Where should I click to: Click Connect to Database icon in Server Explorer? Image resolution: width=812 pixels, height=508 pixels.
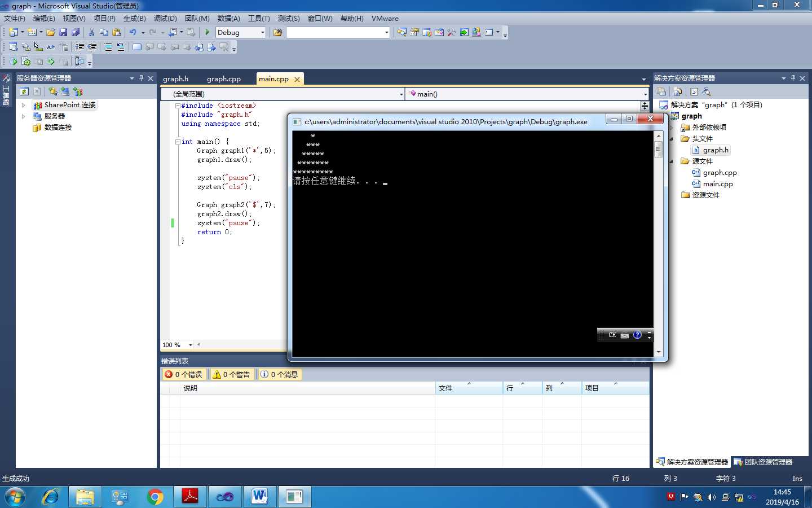[53, 91]
